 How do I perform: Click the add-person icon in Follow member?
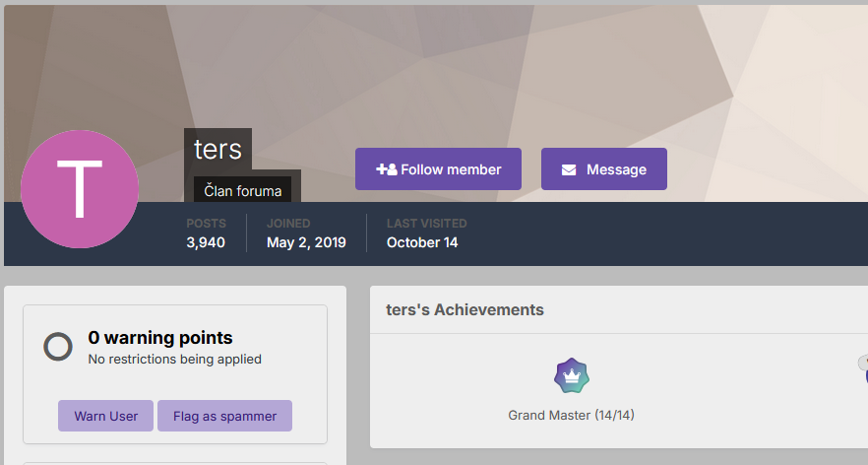[x=386, y=169]
